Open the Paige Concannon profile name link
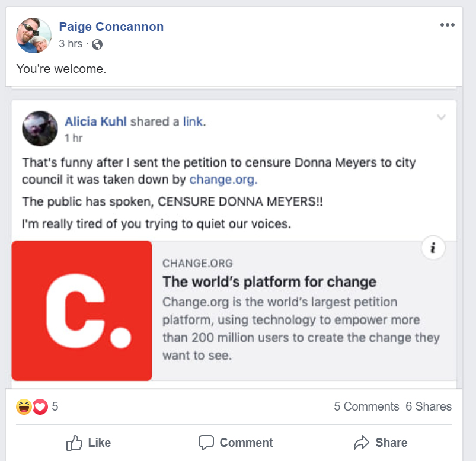Image resolution: width=476 pixels, height=461 pixels. [111, 27]
